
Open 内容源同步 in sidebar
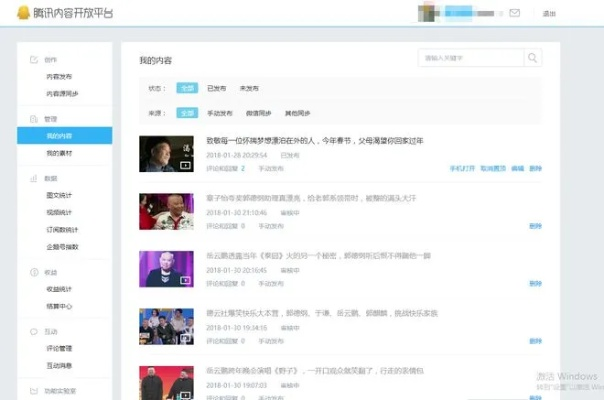62,94
